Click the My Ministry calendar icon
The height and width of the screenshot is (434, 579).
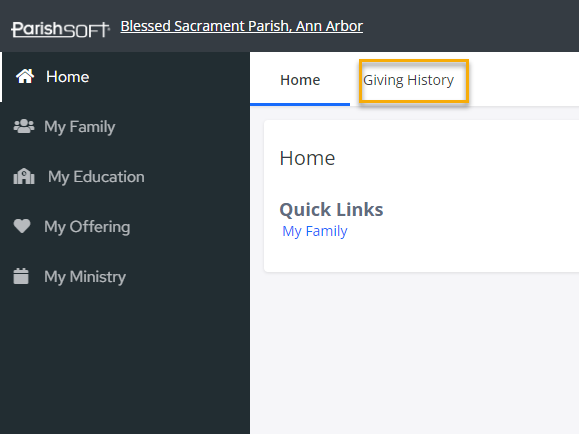[21, 276]
